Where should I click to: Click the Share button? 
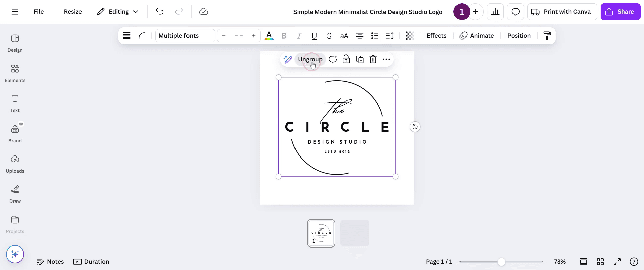621,12
